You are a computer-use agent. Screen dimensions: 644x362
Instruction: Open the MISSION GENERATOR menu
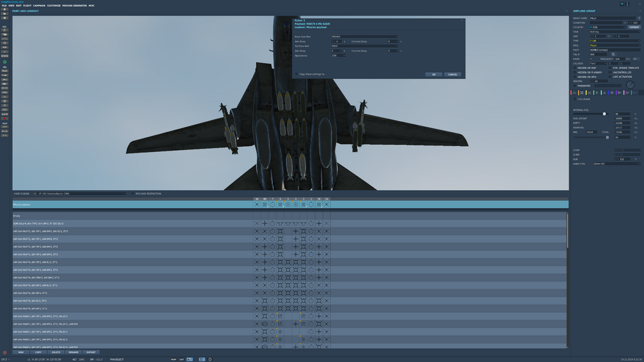(74, 6)
